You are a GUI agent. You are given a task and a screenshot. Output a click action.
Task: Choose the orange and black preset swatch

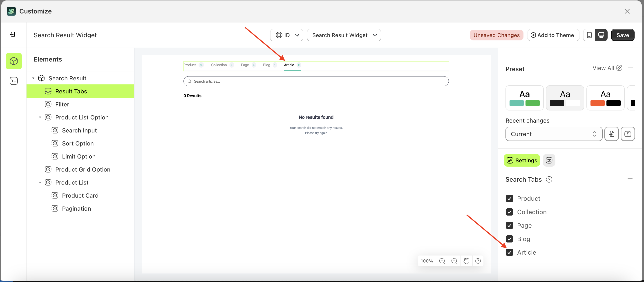click(605, 98)
